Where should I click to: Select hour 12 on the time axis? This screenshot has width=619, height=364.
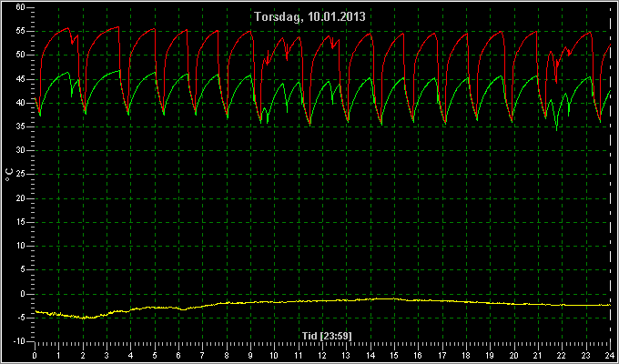pyautogui.click(x=322, y=355)
